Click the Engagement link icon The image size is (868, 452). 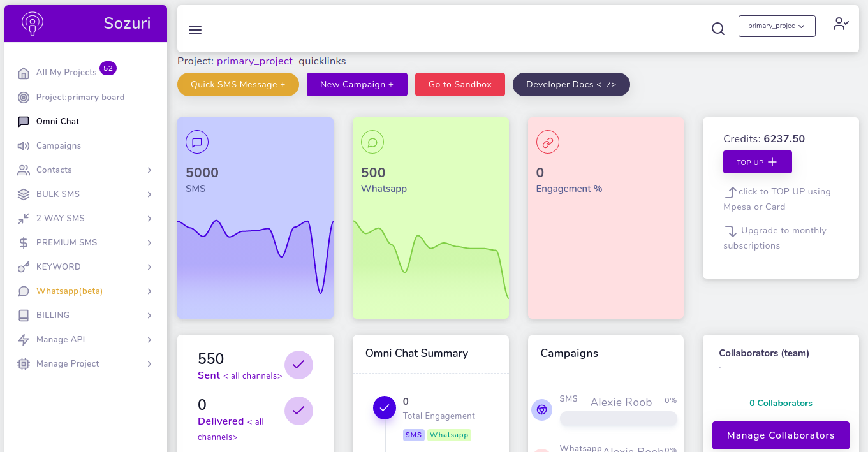pyautogui.click(x=547, y=142)
